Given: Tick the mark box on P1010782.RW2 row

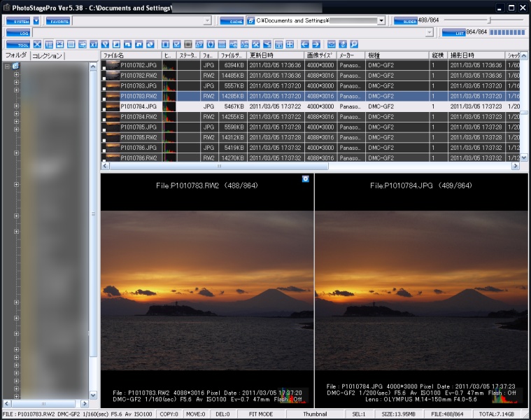Looking at the screenshot, I should pyautogui.click(x=104, y=78).
